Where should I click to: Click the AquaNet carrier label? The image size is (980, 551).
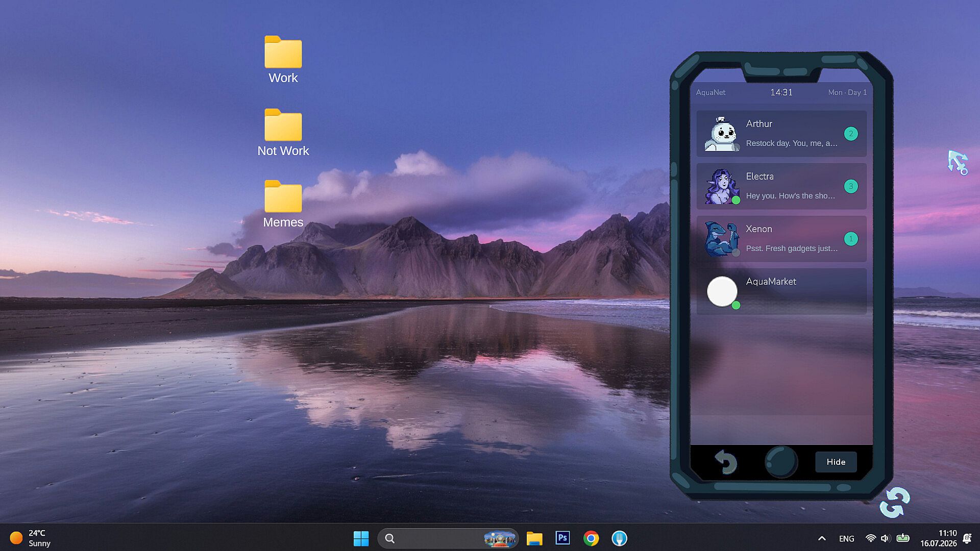(x=710, y=92)
